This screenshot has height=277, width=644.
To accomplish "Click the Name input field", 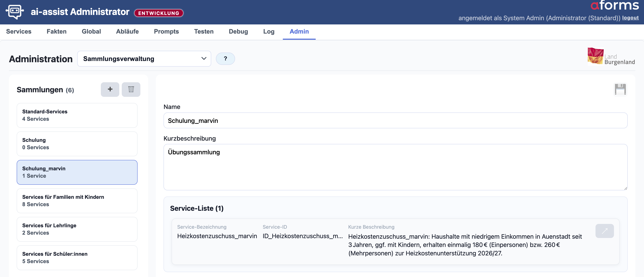I will [395, 120].
